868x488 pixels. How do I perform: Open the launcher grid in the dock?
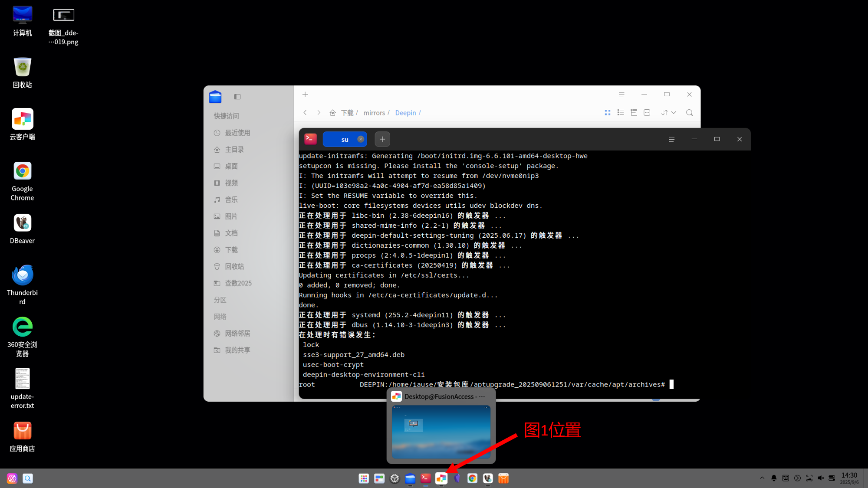pyautogui.click(x=364, y=478)
